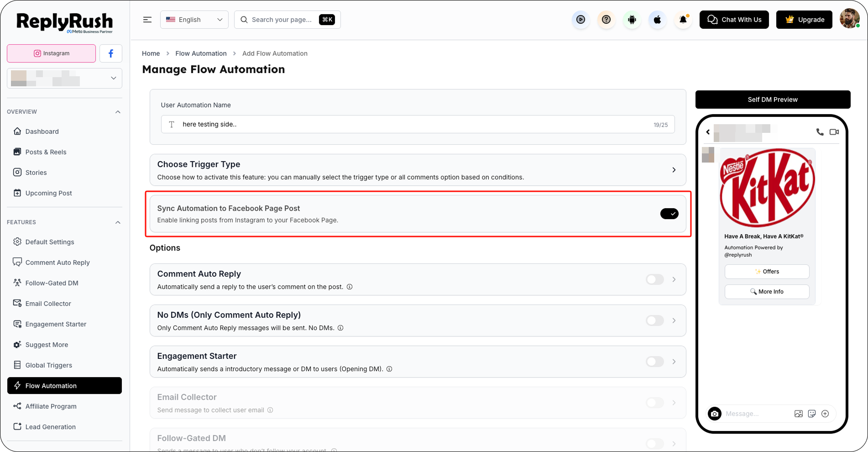Open Global Triggers in the sidebar
The width and height of the screenshot is (868, 452).
pos(65,365)
